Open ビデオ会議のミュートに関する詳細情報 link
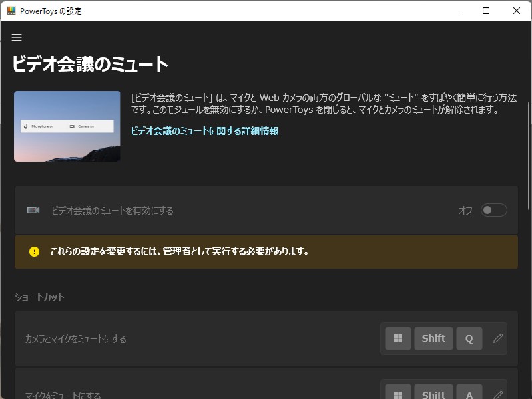Screen dimensions: 532x399 coord(204,131)
